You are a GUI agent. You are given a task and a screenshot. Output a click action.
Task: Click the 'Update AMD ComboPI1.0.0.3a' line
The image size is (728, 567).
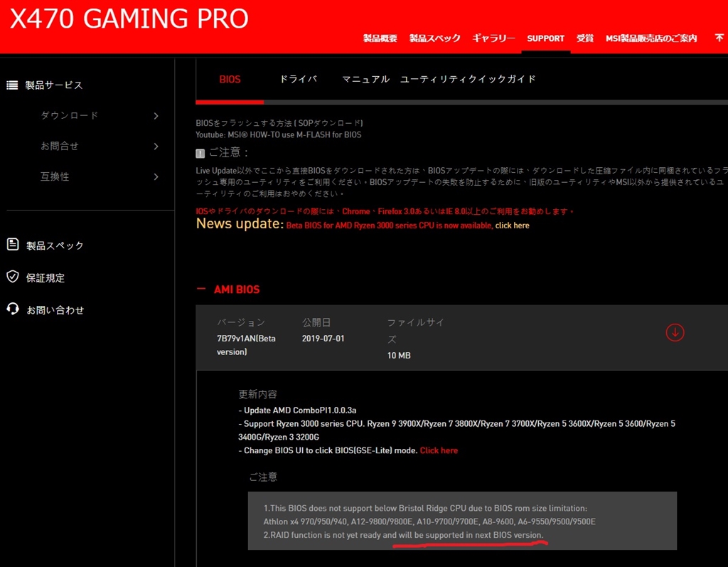coord(297,410)
